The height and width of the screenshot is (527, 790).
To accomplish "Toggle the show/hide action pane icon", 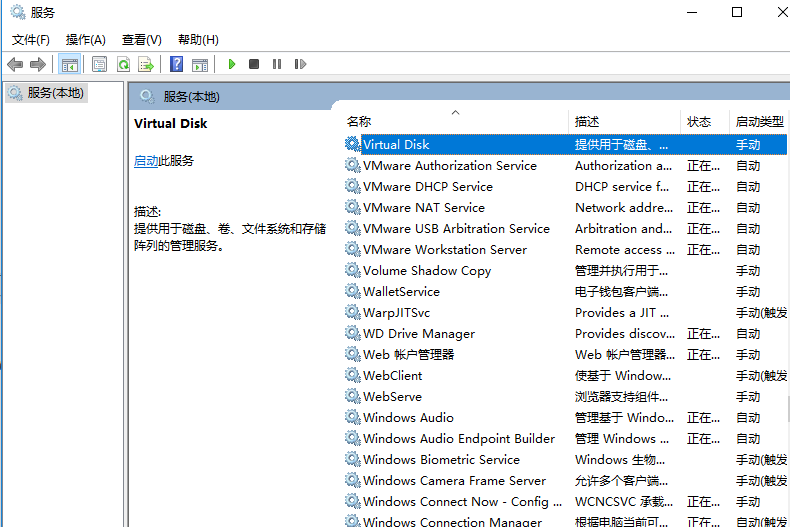I will click(200, 64).
